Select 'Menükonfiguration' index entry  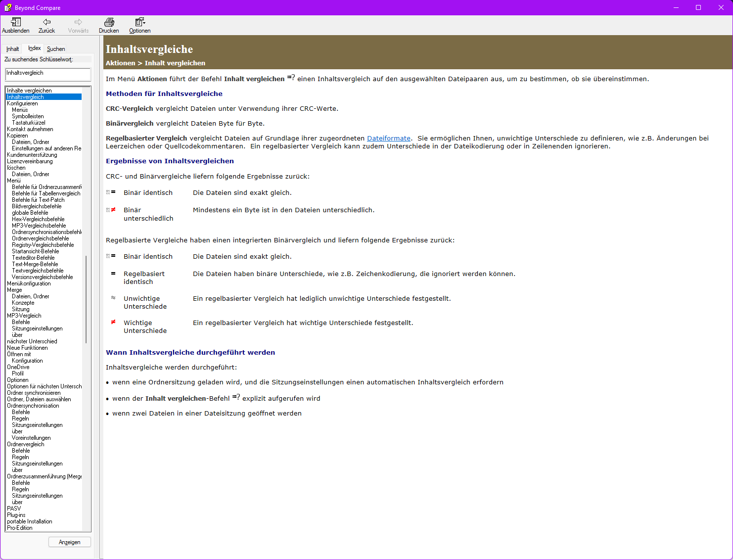pos(29,283)
